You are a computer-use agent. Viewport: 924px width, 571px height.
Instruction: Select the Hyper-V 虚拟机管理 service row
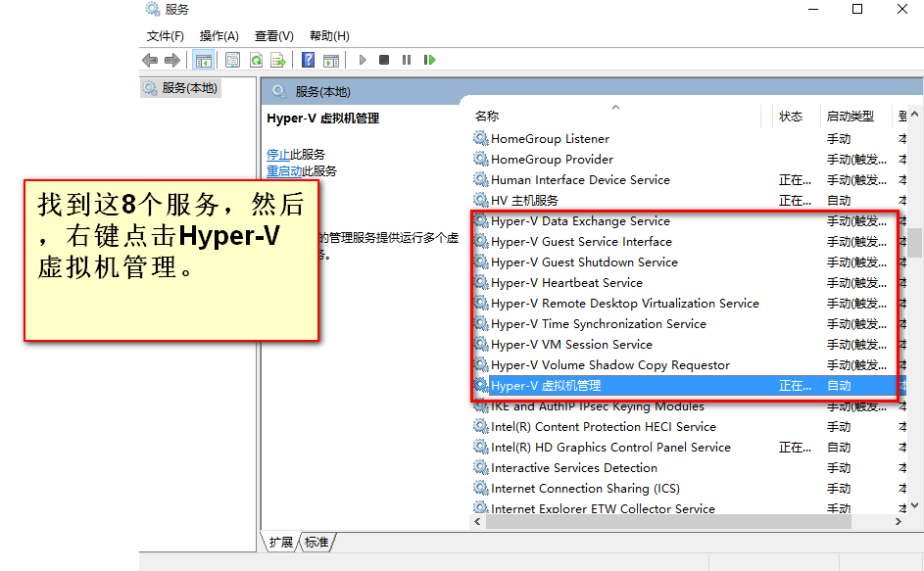tap(690, 386)
